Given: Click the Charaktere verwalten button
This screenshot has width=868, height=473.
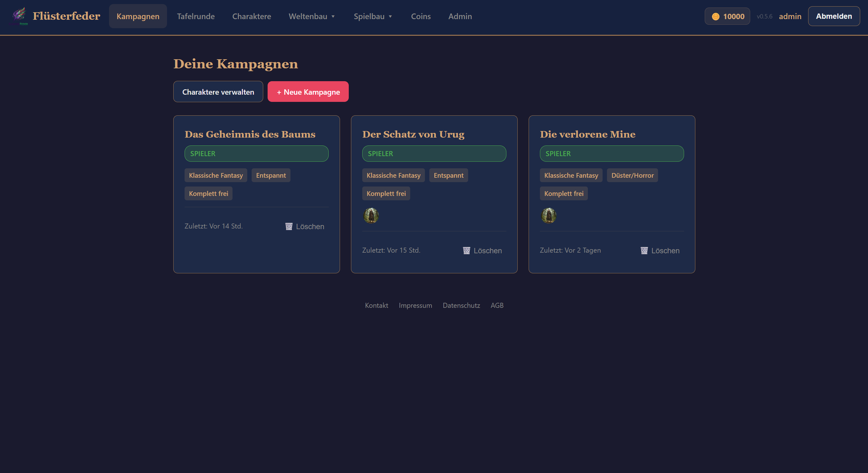Looking at the screenshot, I should 218,92.
